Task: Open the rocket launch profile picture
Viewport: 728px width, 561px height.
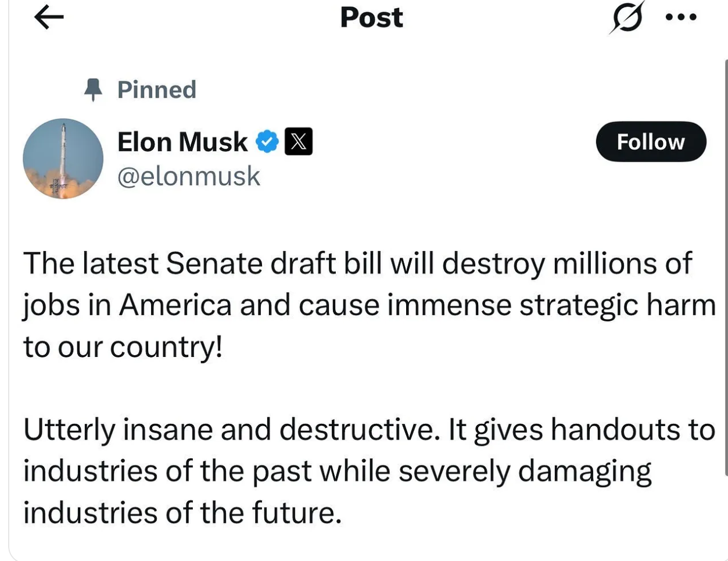Action: 63,159
